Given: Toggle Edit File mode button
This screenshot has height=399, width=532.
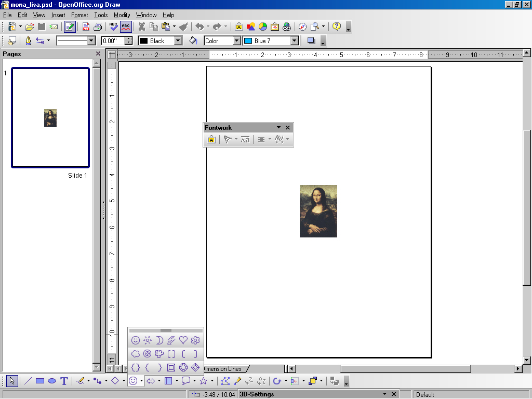Looking at the screenshot, I should point(69,26).
